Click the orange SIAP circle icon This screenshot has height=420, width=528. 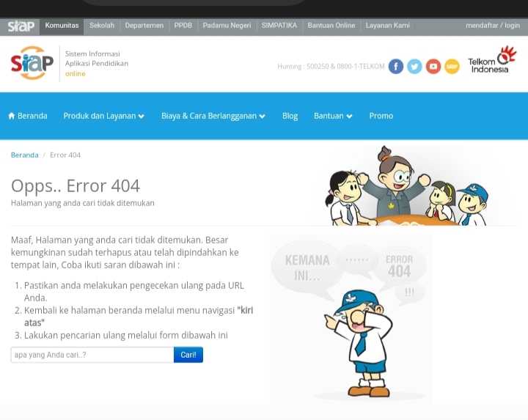click(452, 67)
